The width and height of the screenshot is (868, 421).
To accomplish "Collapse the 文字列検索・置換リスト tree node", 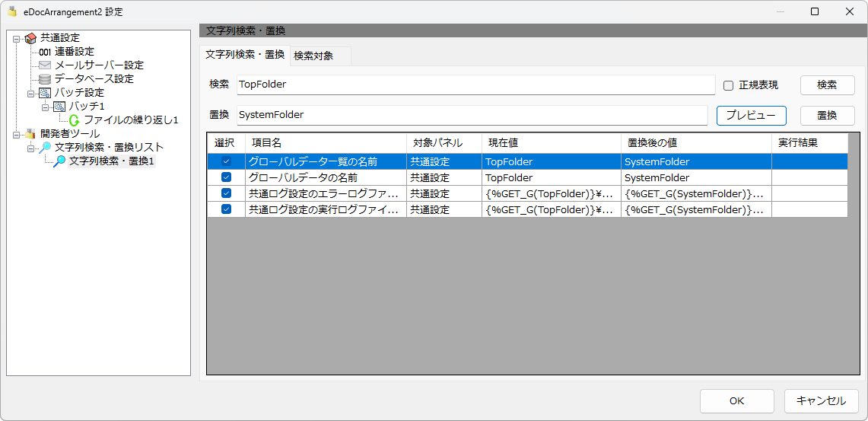I will (30, 148).
